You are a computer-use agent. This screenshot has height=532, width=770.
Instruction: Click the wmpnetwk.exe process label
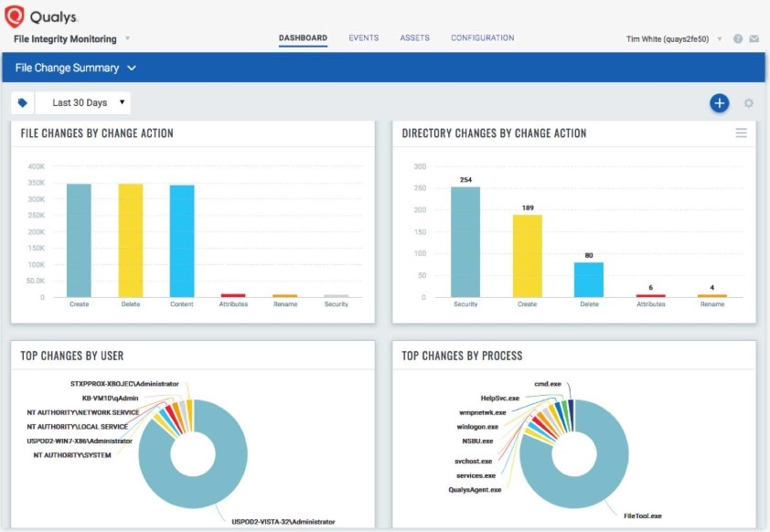point(483,412)
